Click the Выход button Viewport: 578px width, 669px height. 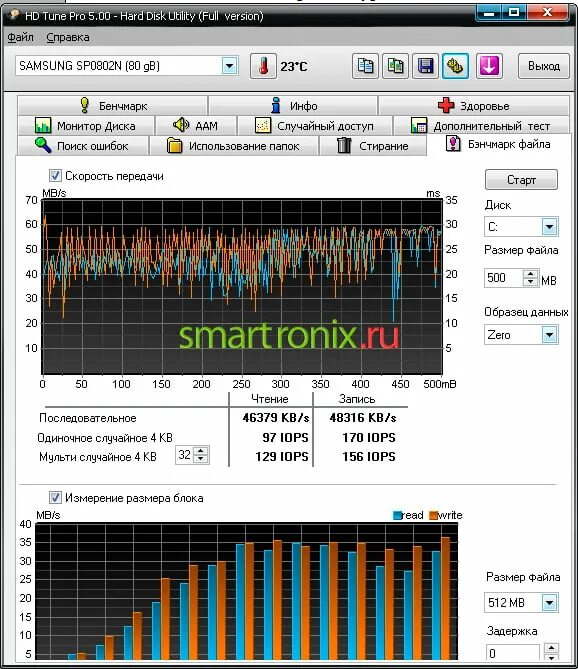tap(544, 66)
